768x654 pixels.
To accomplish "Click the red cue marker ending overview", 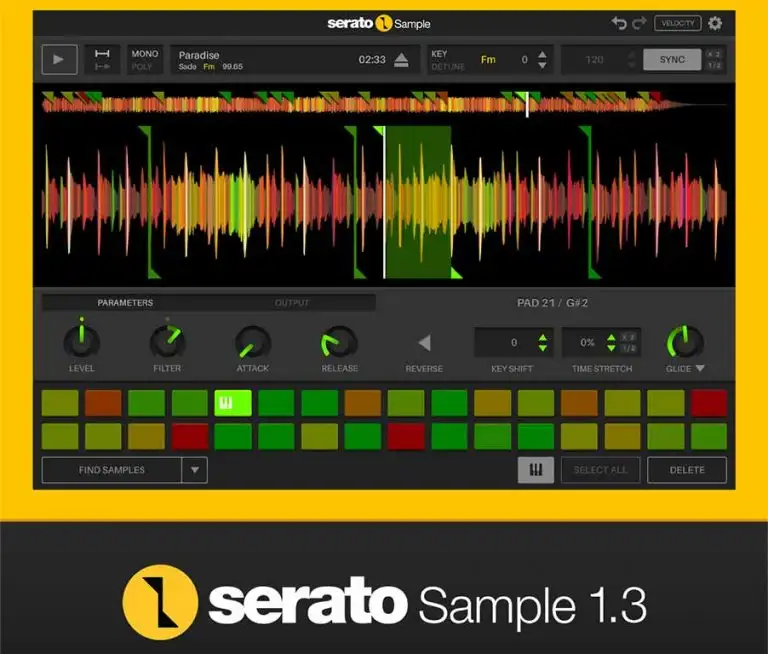I will point(655,96).
